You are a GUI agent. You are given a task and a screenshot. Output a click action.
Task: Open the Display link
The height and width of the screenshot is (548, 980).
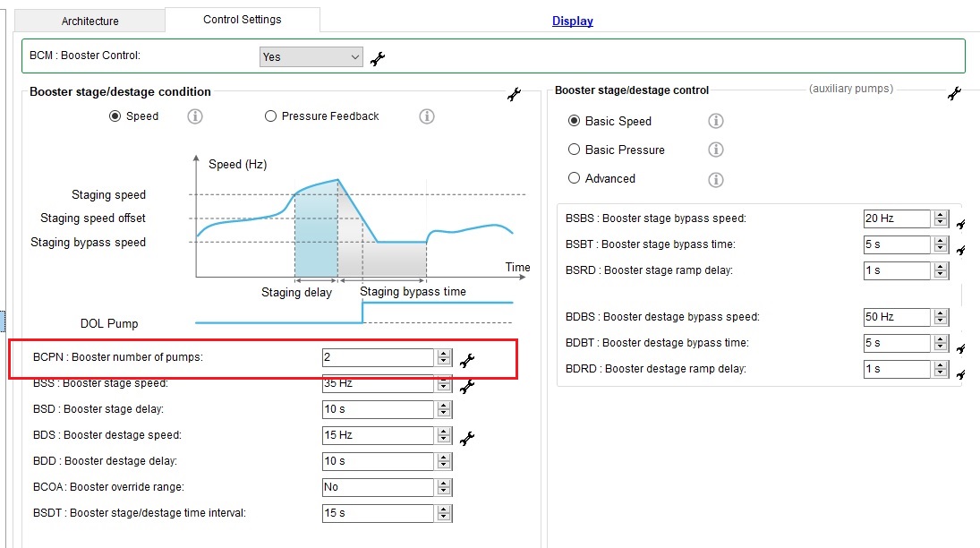[573, 21]
